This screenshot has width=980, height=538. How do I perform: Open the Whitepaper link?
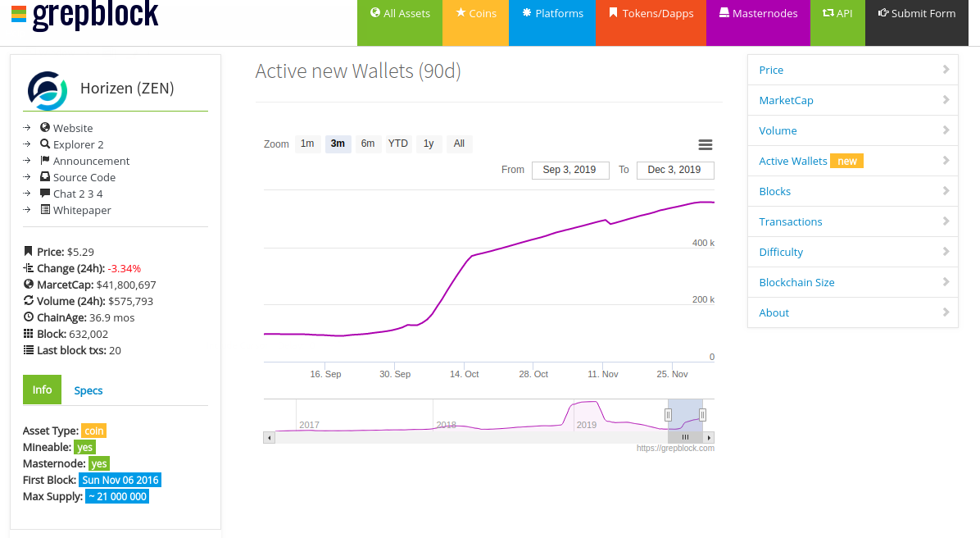click(x=82, y=210)
